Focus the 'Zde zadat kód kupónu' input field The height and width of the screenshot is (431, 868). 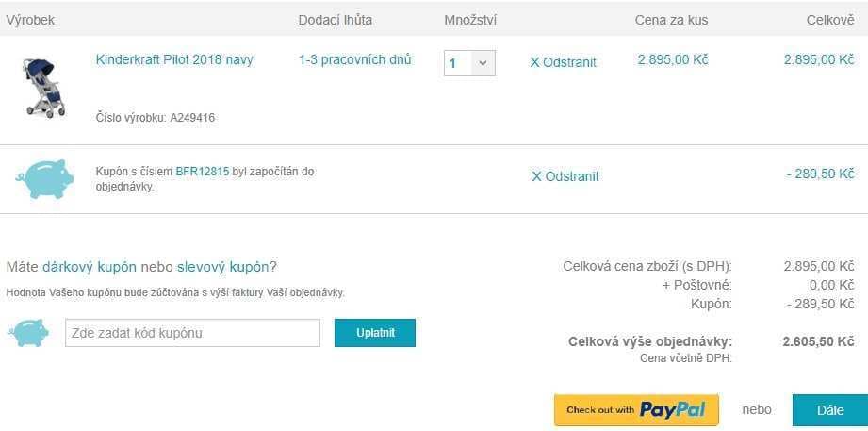[192, 333]
